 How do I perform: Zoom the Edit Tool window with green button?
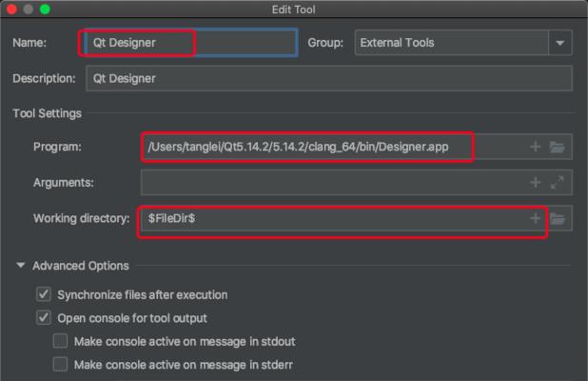coord(45,9)
